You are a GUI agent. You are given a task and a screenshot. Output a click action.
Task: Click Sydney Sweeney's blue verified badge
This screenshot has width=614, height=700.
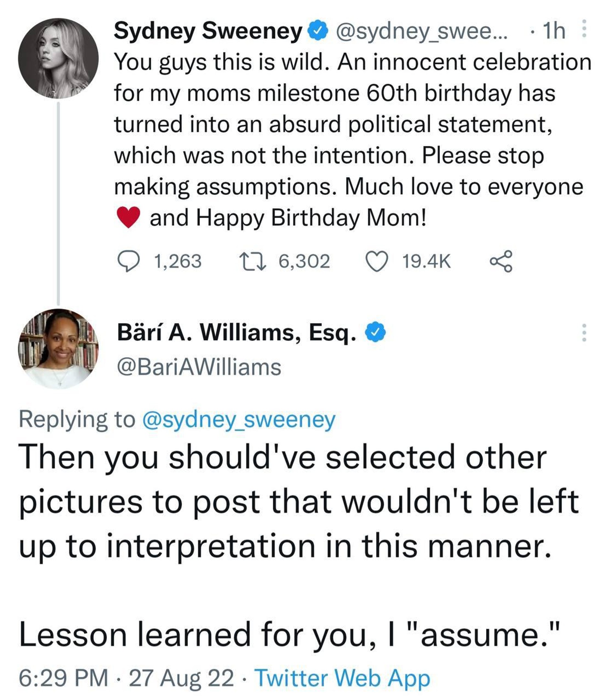318,31
